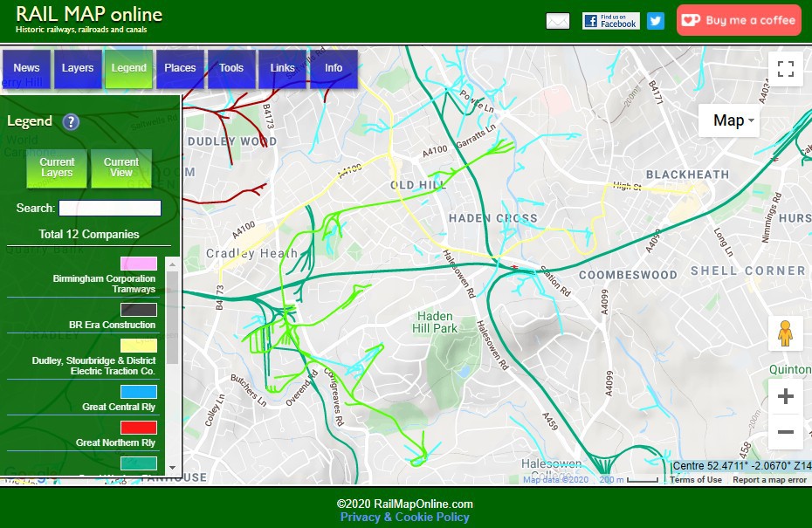Viewport: 812px width, 528px height.
Task: Open the Privacy & Cookie Policy link
Action: pos(405,517)
